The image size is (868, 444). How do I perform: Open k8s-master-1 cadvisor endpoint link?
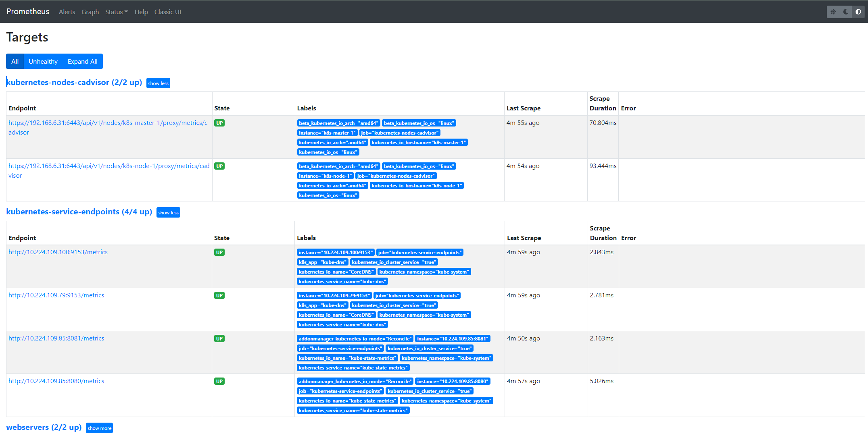pos(108,123)
